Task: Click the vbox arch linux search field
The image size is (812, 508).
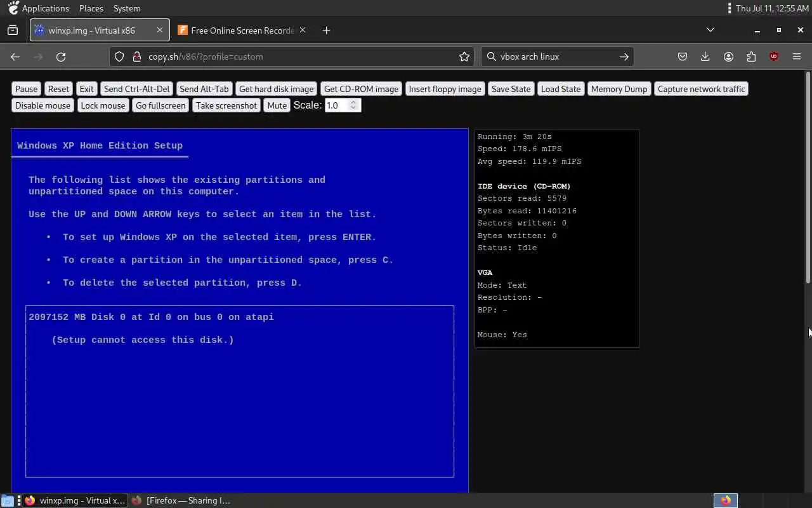Action: [x=557, y=57]
